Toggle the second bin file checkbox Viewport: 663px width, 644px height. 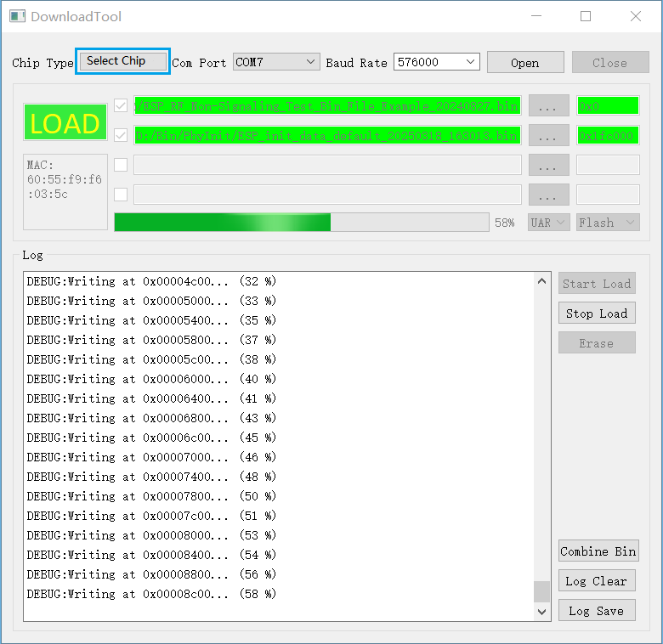tap(121, 136)
